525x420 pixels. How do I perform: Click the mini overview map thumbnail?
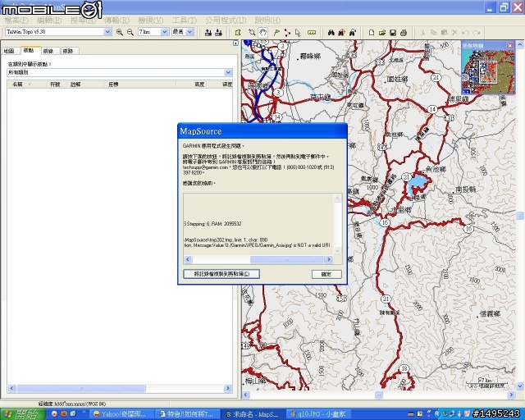488,71
